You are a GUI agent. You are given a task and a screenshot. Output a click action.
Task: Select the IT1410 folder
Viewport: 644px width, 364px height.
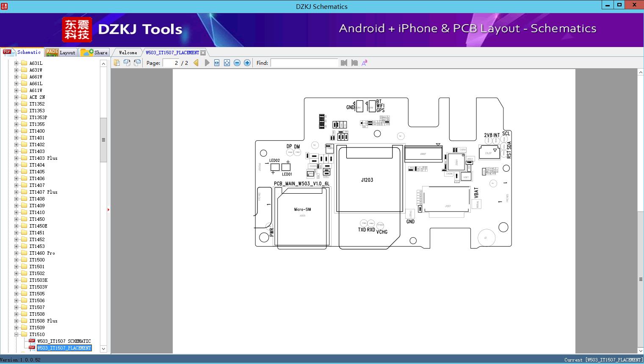37,212
